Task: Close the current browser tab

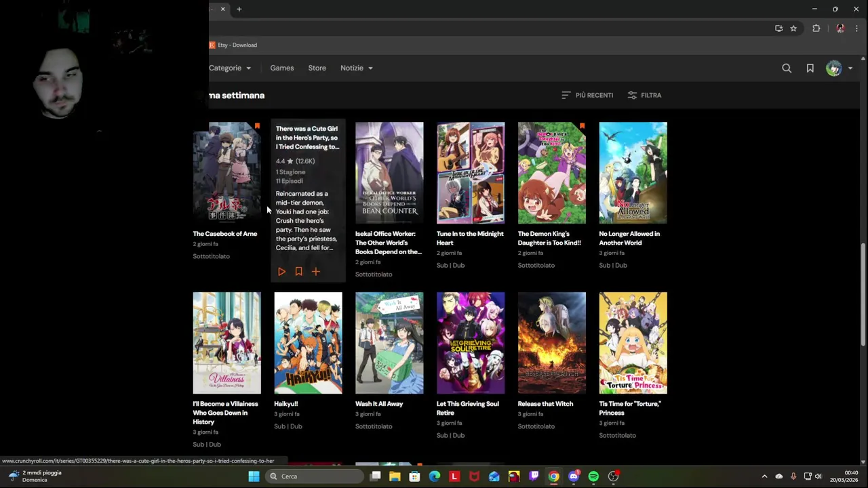Action: tap(222, 9)
